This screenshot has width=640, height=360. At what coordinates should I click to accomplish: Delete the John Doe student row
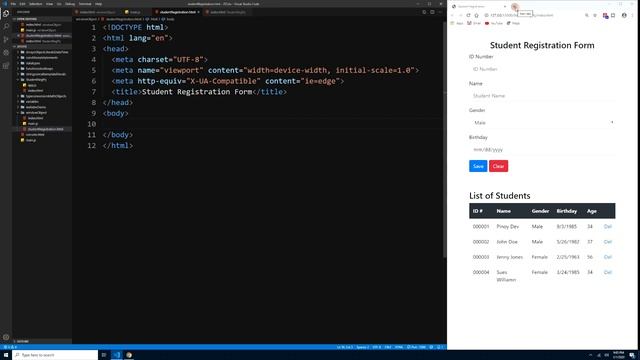[x=607, y=242]
